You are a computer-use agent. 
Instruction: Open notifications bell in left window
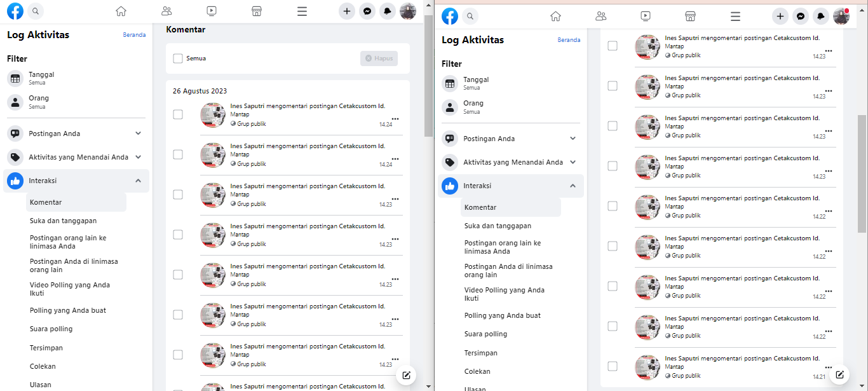(x=387, y=11)
